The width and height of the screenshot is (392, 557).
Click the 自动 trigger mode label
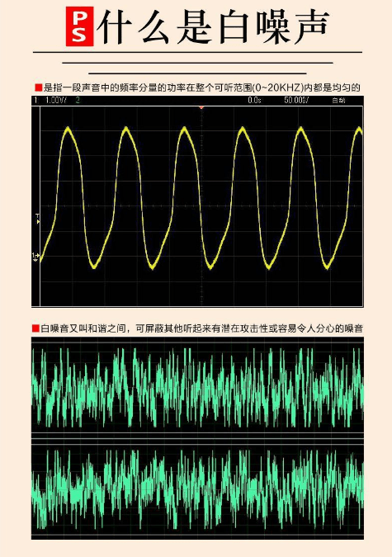[x=338, y=101]
